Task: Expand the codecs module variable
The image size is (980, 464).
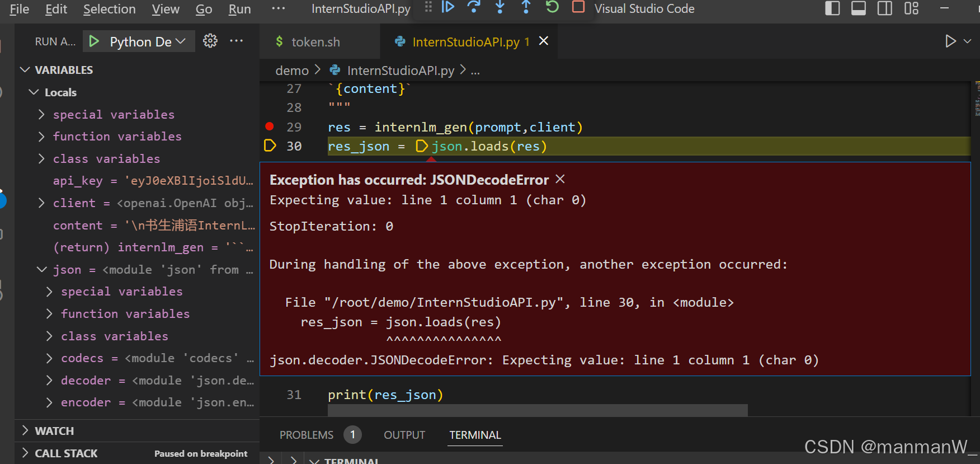Action: (49, 358)
